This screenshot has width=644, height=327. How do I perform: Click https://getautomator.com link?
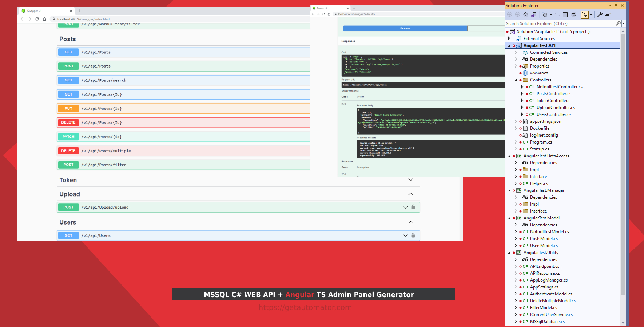pos(305,307)
